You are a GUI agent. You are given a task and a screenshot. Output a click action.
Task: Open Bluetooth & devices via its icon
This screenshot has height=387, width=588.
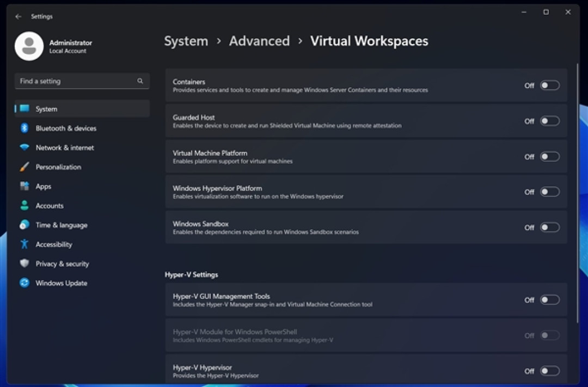coord(24,128)
